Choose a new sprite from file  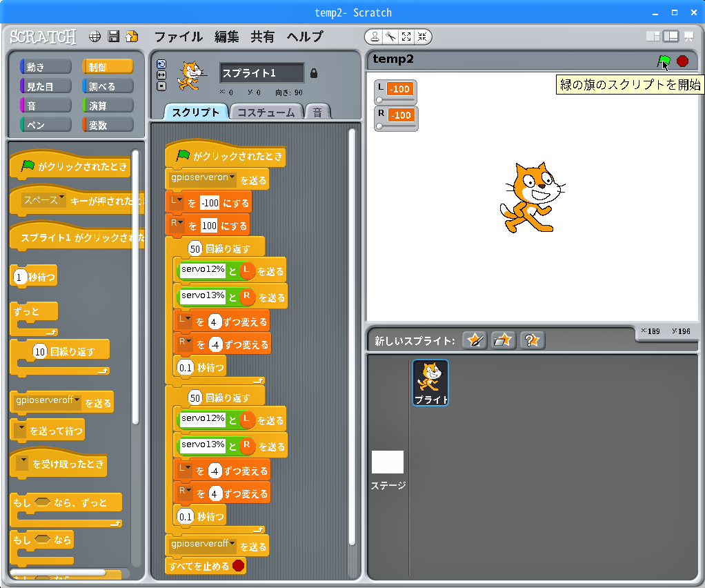(x=503, y=340)
